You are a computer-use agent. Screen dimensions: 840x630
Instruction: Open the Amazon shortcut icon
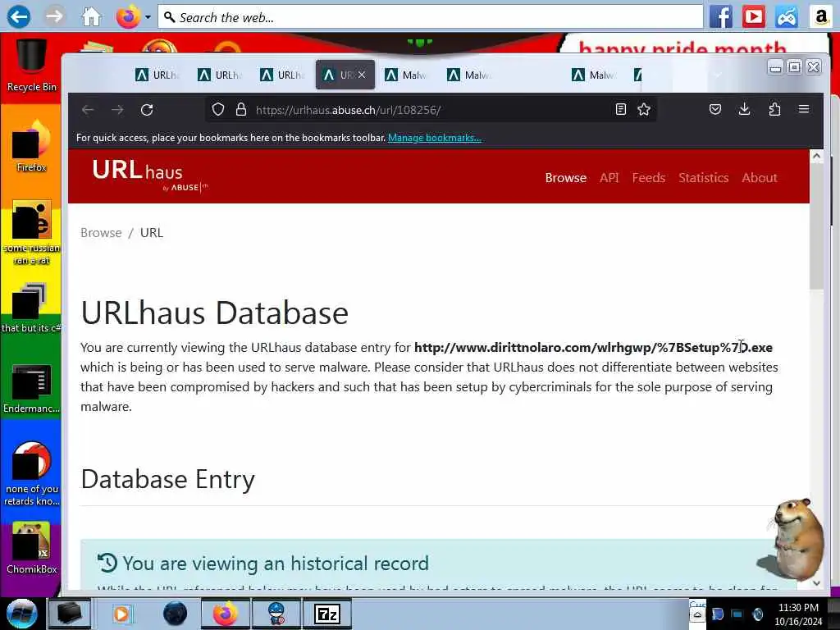tap(819, 17)
